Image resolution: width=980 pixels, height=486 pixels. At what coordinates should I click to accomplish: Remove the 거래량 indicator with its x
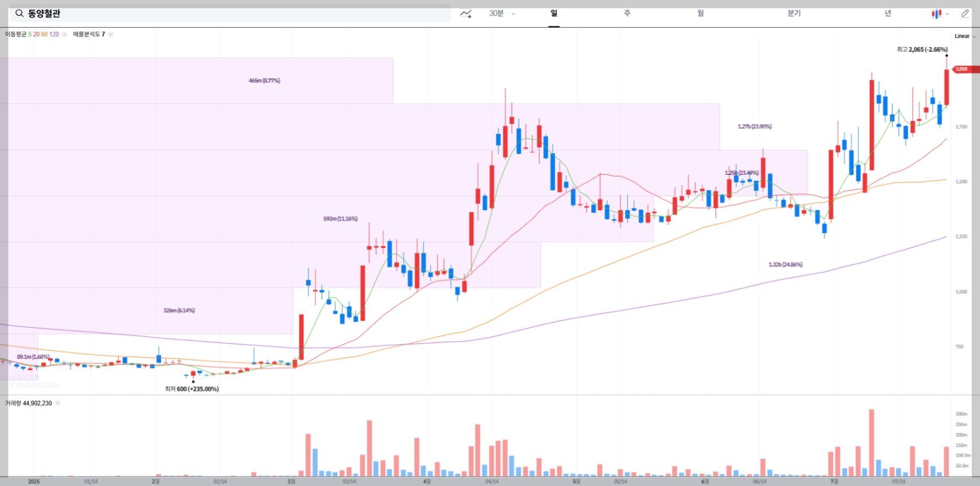point(58,403)
